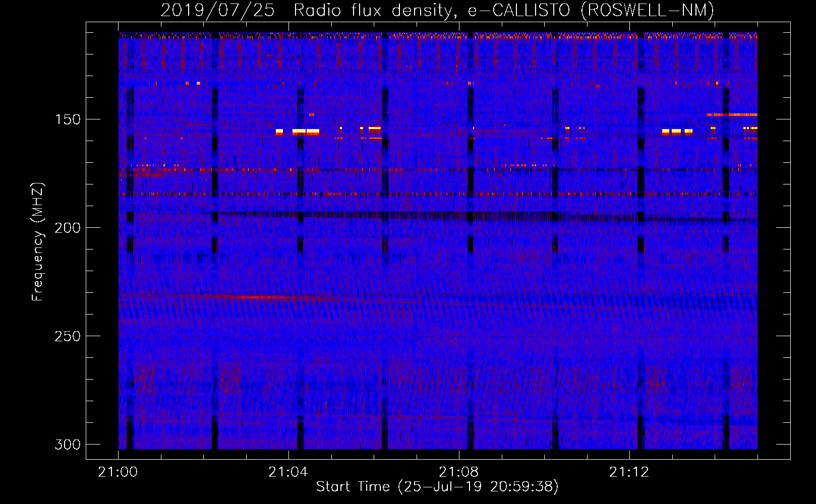The image size is (816, 504).
Task: Select the plot title with the date 2019/07/25
Action: click(x=437, y=10)
